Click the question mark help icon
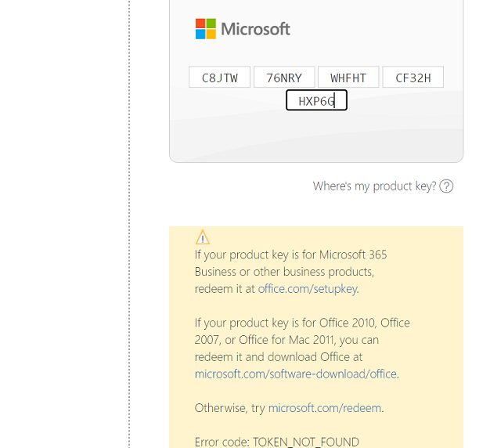Image resolution: width=490 pixels, height=448 pixels. tap(446, 186)
